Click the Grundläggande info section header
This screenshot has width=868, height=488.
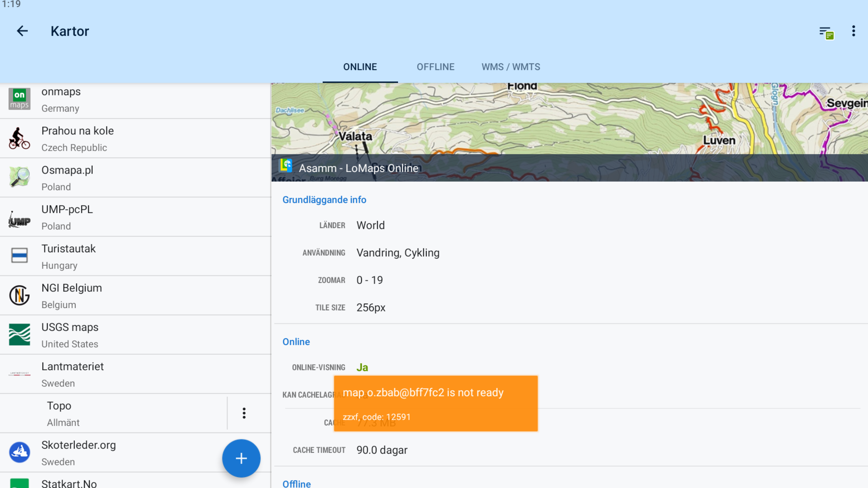tap(324, 199)
